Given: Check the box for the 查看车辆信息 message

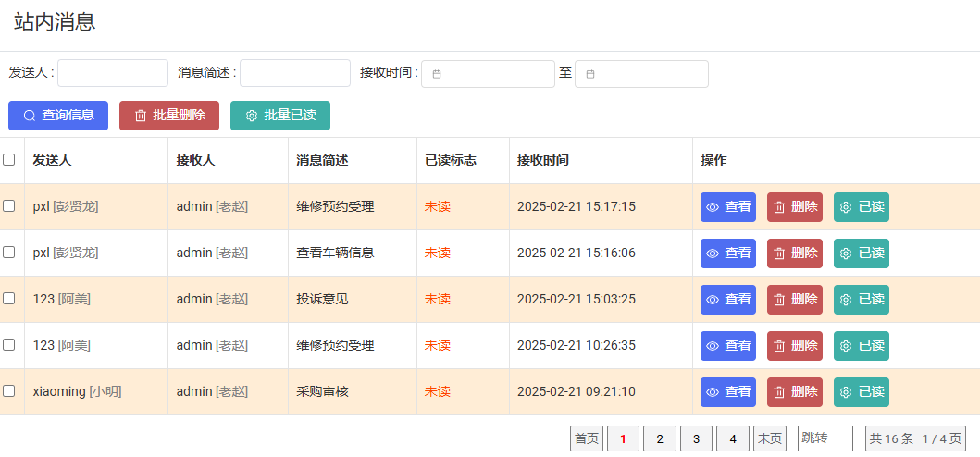Looking at the screenshot, I should pyautogui.click(x=9, y=253).
